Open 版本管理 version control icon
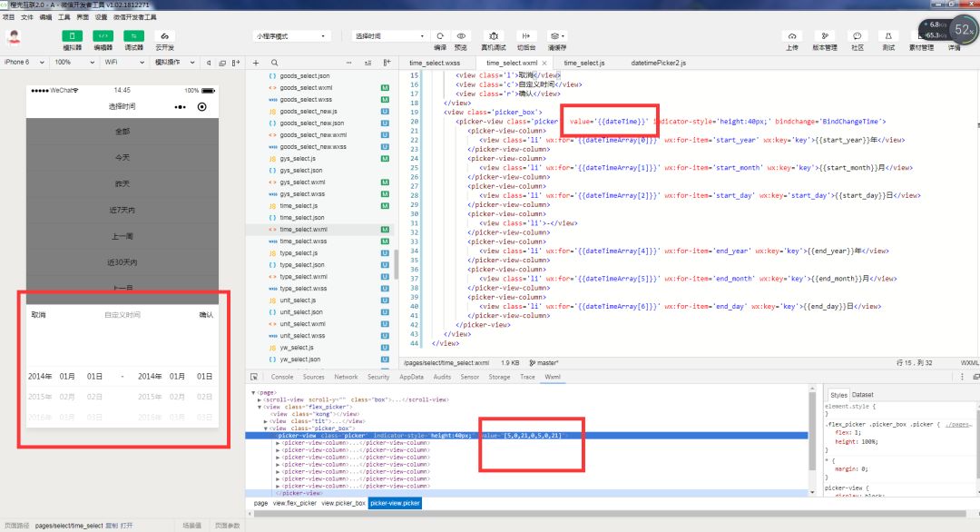This screenshot has width=980, height=532. click(x=824, y=36)
